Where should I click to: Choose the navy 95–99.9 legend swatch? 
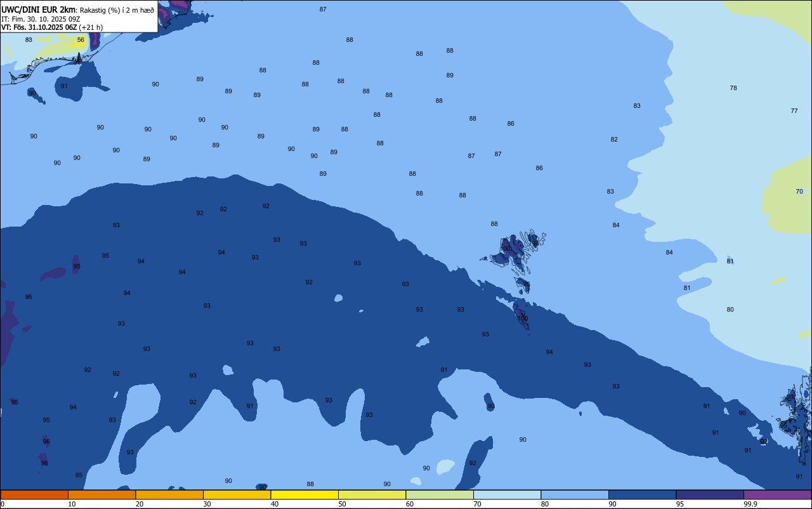click(710, 494)
